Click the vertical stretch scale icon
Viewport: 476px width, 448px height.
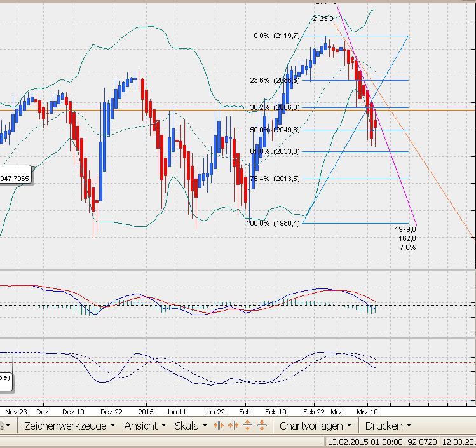pos(247,426)
